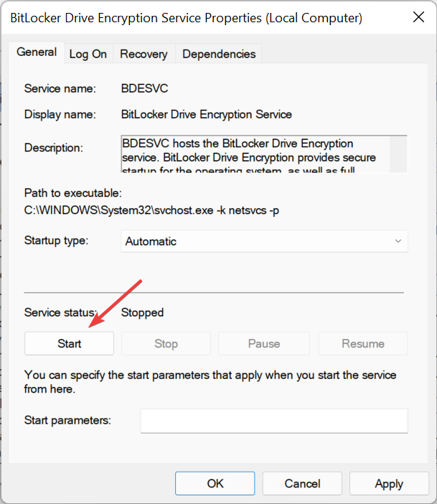
Task: Open the Log On tab
Action: pyautogui.click(x=88, y=54)
